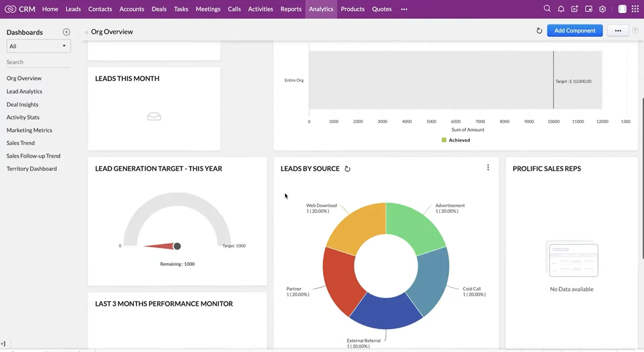Mark Org Overview as favorite star
Viewport: 644px width, 352px height.
(x=86, y=32)
